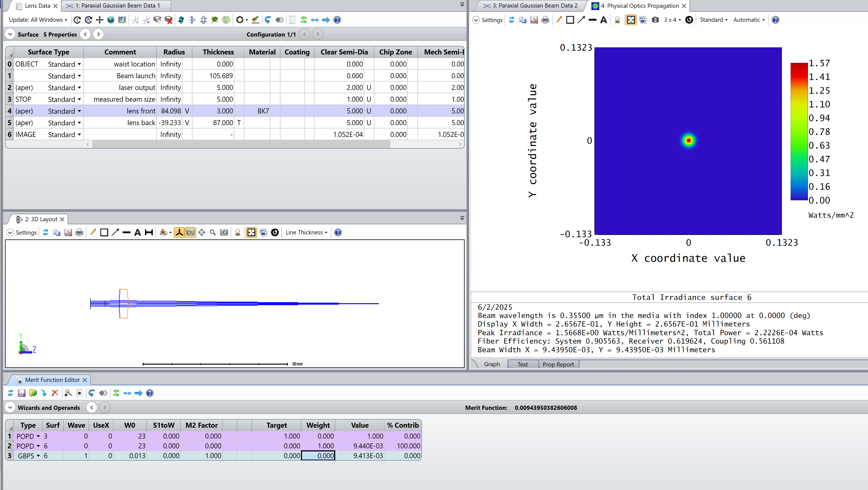Toggle the gray switch in Merit Function toolbar
This screenshot has height=490, width=868.
[x=103, y=393]
